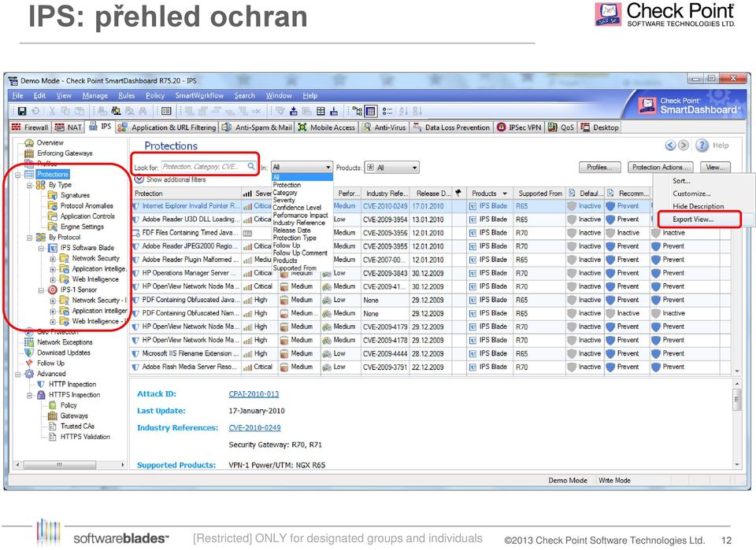756x550 pixels.
Task: Click the Protection Actions... button
Action: click(x=660, y=167)
